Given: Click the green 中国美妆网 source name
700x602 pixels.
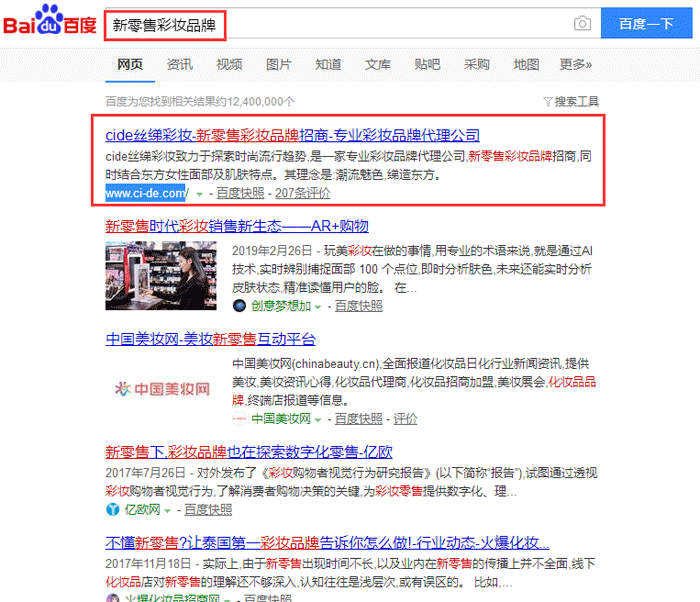Looking at the screenshot, I should [281, 419].
